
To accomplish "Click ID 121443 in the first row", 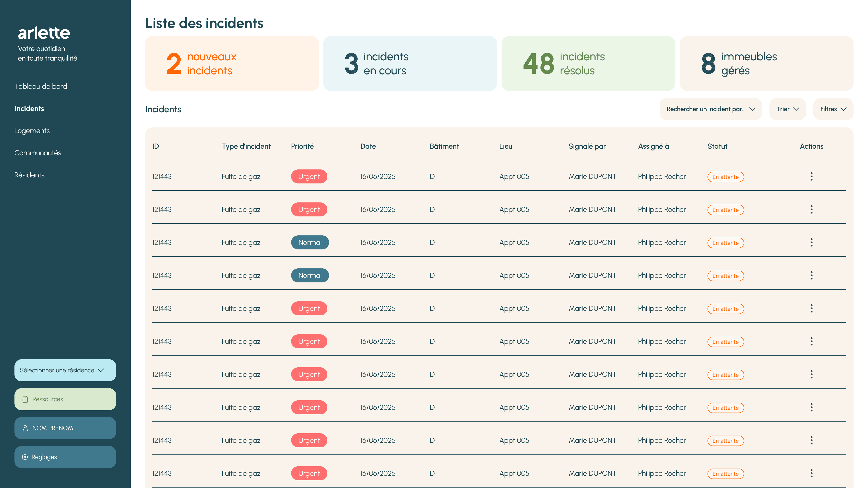I will click(x=162, y=176).
